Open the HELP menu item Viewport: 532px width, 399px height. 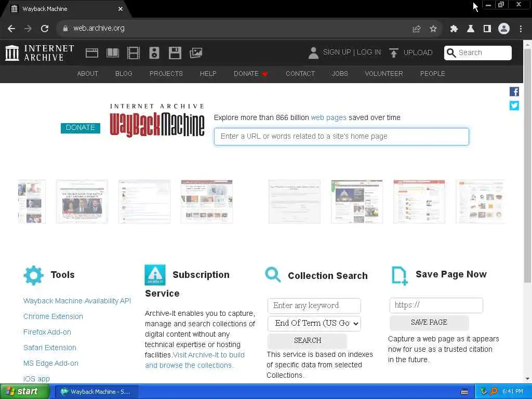[x=208, y=74]
